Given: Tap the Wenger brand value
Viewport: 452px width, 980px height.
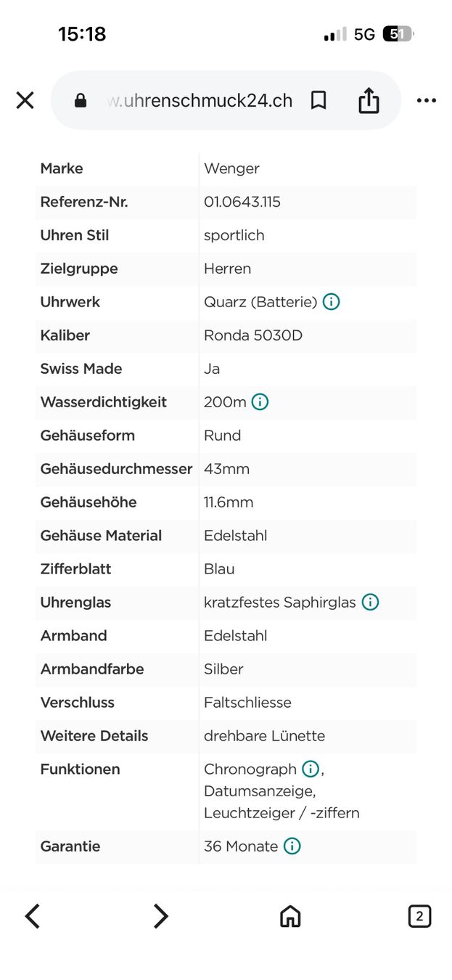Looking at the screenshot, I should point(231,169).
